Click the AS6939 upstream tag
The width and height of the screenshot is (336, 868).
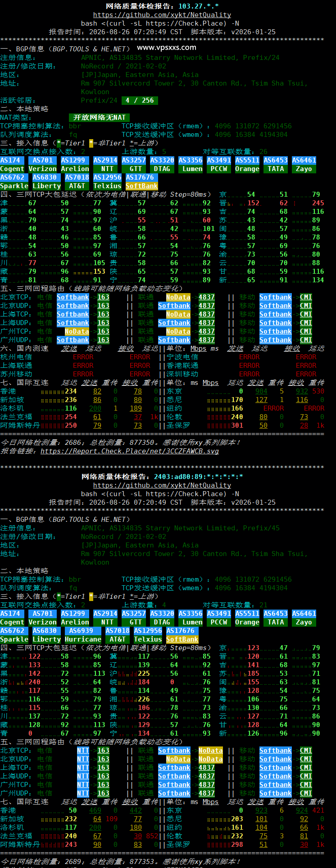[x=82, y=631]
